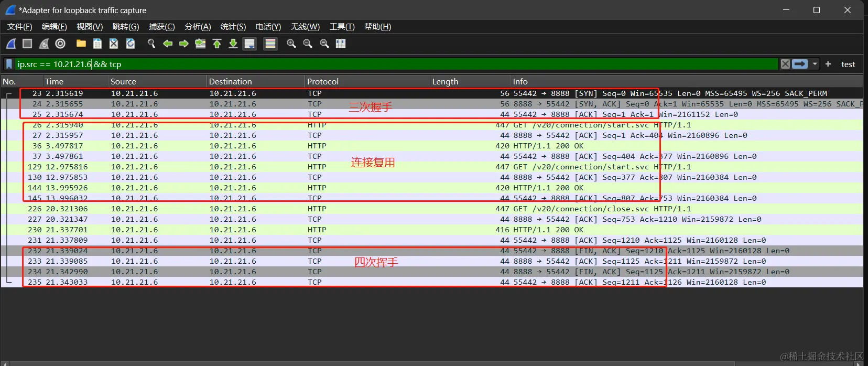Clear the display filter with X

pyautogui.click(x=785, y=64)
